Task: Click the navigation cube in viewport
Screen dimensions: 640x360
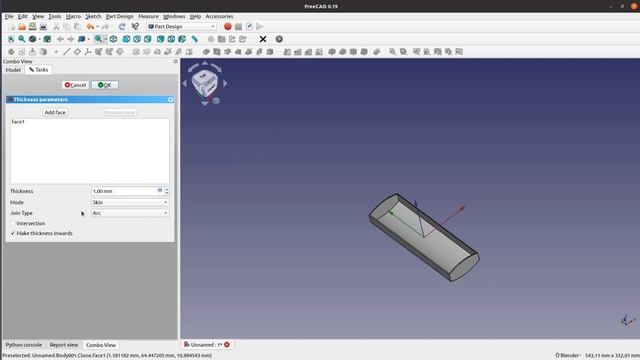Action: 204,83
